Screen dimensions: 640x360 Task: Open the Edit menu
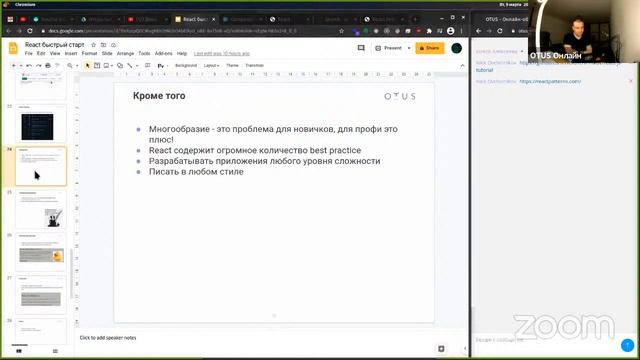41,53
